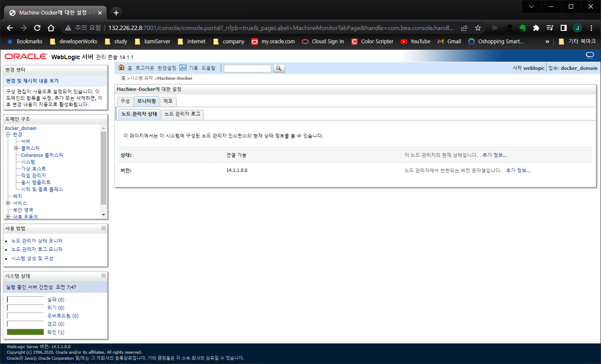
Task: Open the Chrome three-dot menu
Action: (591, 28)
